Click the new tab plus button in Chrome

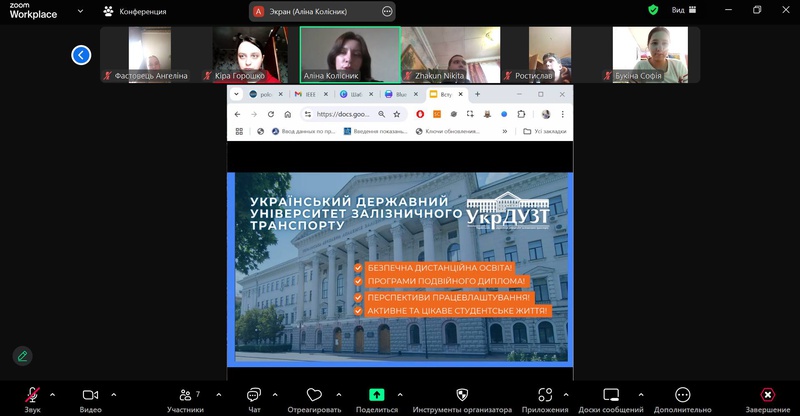478,94
